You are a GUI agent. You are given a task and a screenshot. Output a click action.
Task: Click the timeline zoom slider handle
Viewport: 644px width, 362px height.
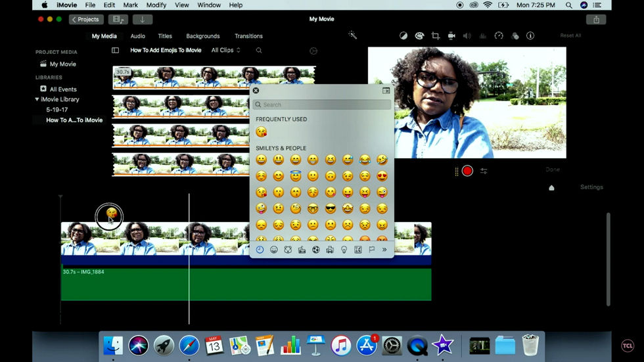551,188
